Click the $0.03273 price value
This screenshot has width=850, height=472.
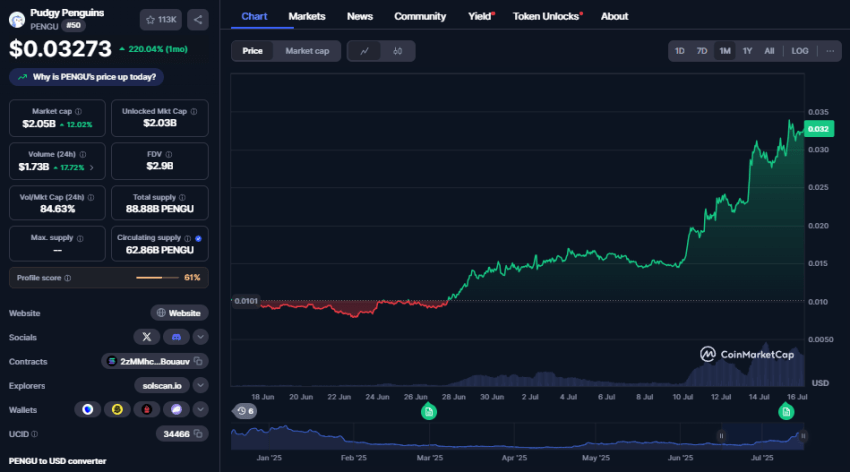point(60,49)
